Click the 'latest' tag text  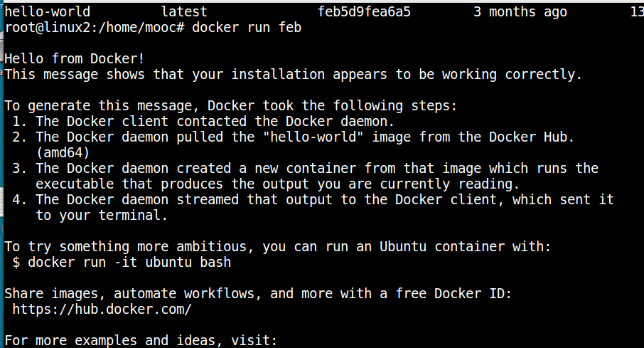[x=184, y=11]
